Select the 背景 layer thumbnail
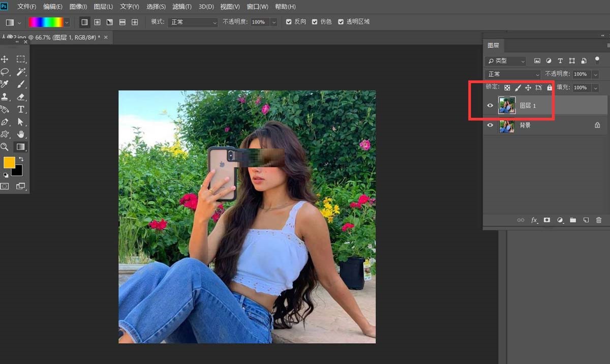 click(507, 125)
